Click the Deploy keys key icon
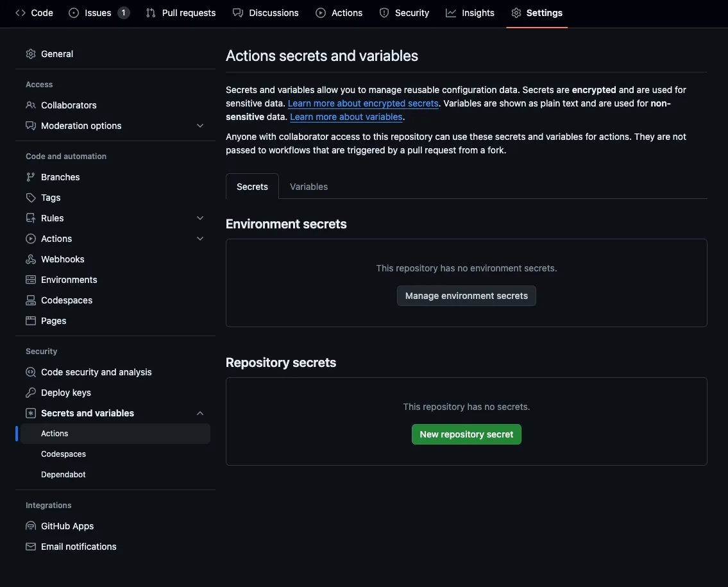 click(x=31, y=393)
